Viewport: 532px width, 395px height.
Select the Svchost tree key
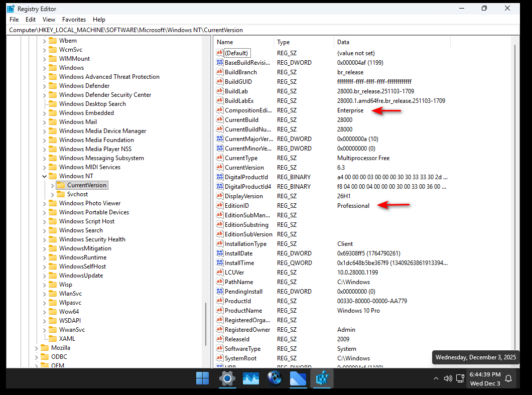pos(77,194)
